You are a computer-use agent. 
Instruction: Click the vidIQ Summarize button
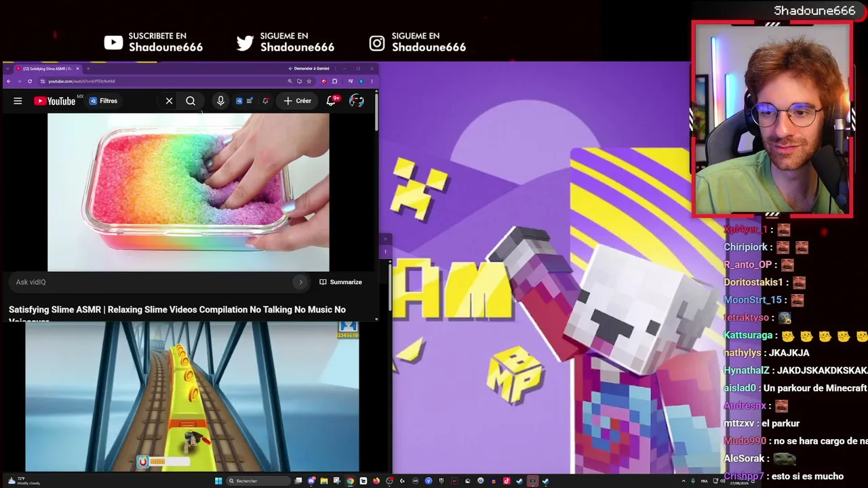(x=341, y=282)
